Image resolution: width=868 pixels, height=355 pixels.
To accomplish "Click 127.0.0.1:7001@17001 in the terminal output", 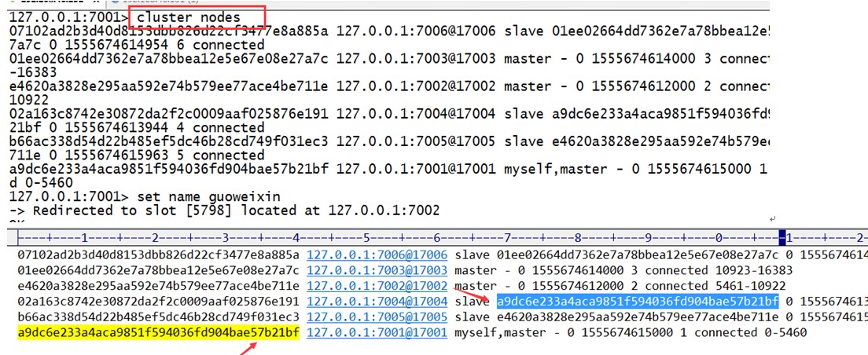I will (416, 169).
